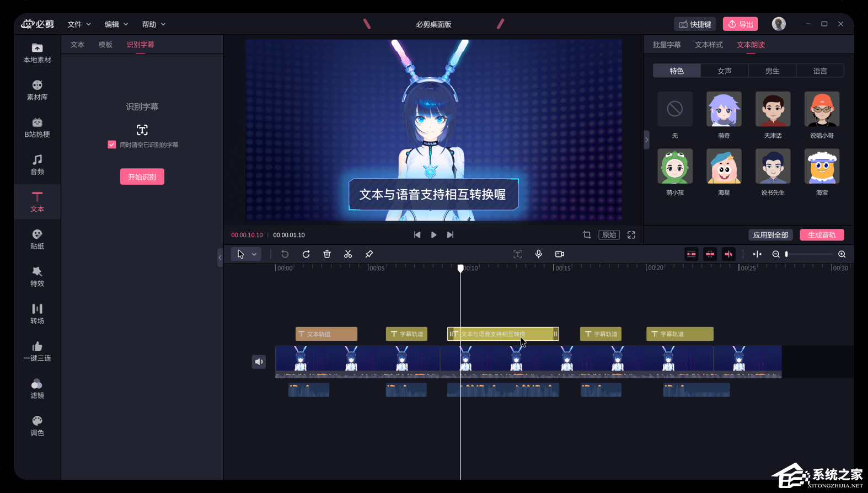Open the 滤镜 filters panel
Screen dimensions: 868x493
37,389
